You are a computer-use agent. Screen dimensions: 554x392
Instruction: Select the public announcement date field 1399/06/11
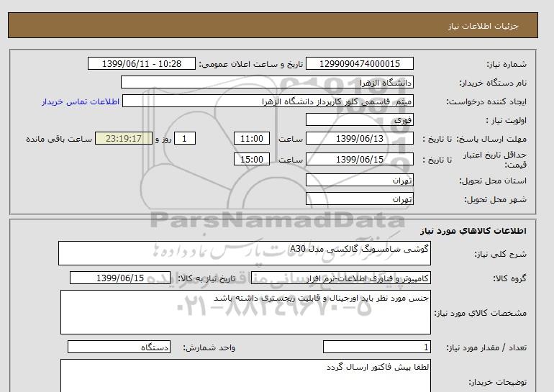pos(141,63)
